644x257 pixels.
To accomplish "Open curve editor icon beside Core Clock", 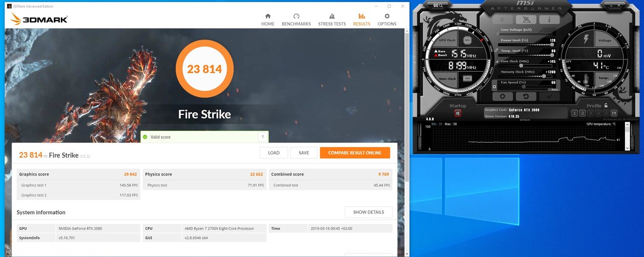I will (497, 61).
